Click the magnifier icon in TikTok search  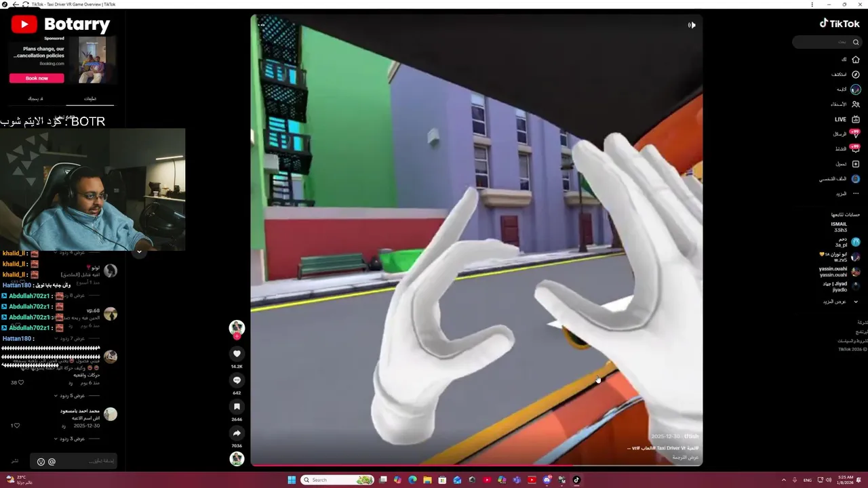(x=856, y=42)
